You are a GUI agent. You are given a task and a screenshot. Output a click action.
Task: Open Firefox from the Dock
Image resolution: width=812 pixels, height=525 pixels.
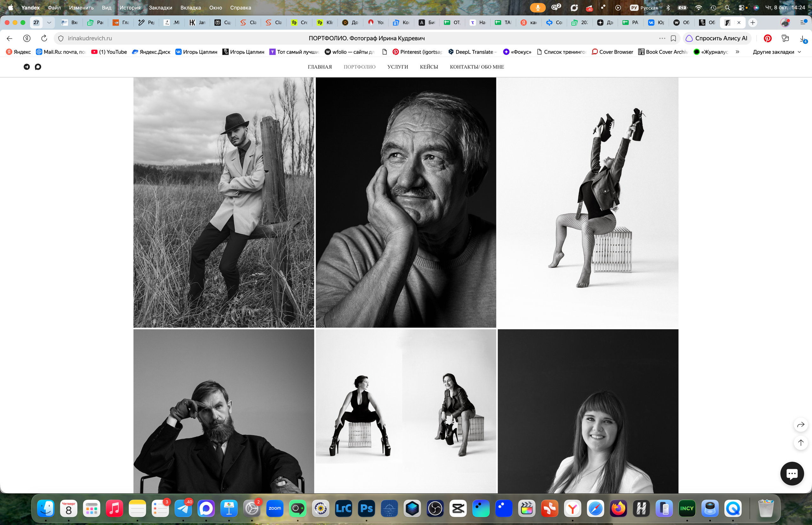point(619,508)
